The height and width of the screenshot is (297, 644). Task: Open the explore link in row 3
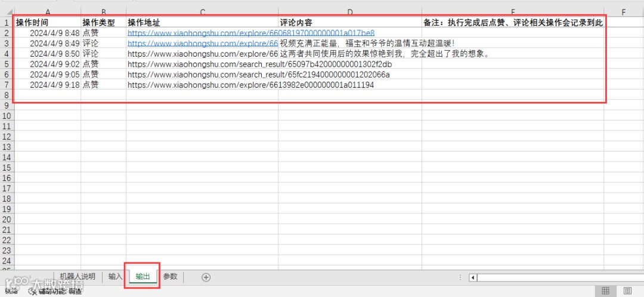(x=203, y=43)
